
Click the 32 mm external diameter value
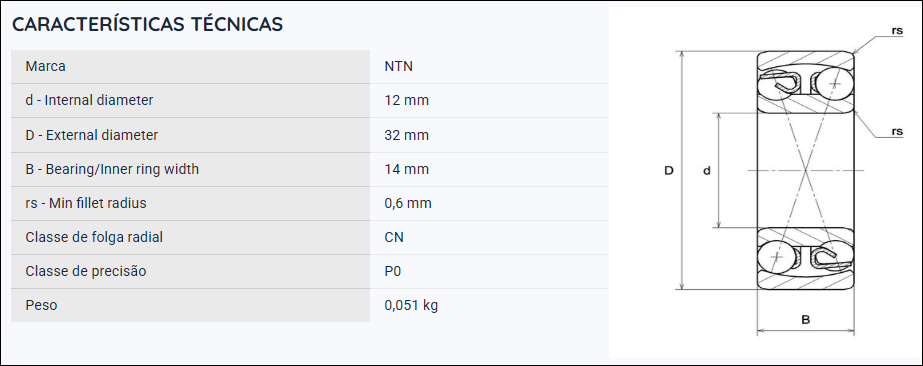point(406,135)
